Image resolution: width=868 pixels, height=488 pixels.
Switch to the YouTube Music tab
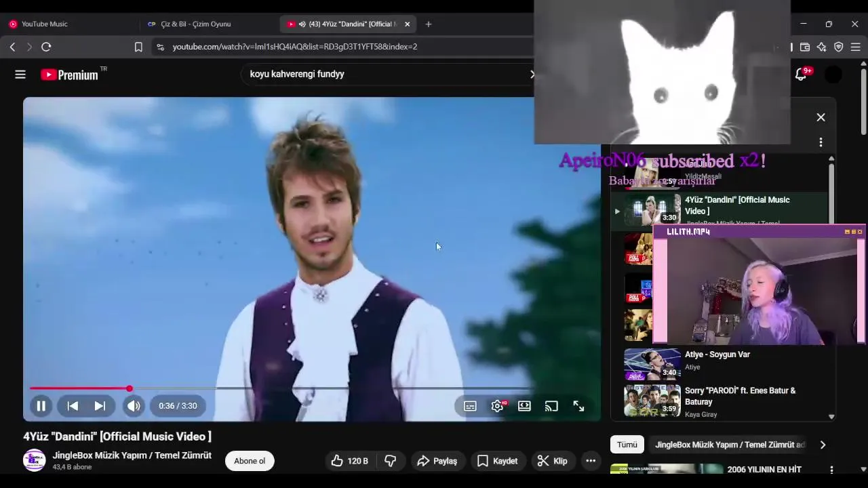(68, 24)
